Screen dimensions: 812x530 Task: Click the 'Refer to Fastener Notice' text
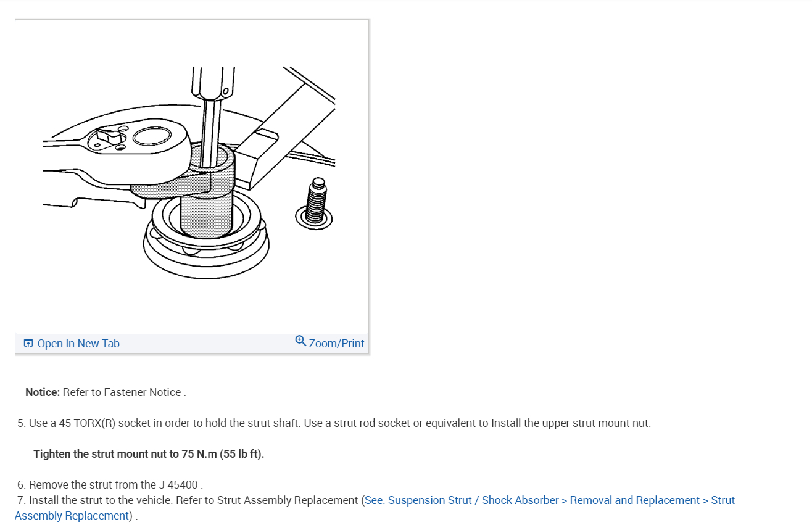pyautogui.click(x=122, y=392)
